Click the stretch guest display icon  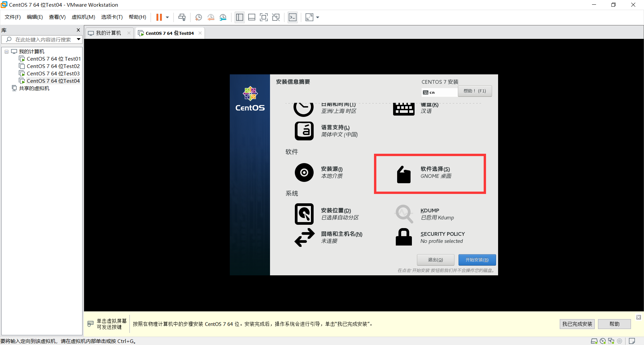(310, 17)
